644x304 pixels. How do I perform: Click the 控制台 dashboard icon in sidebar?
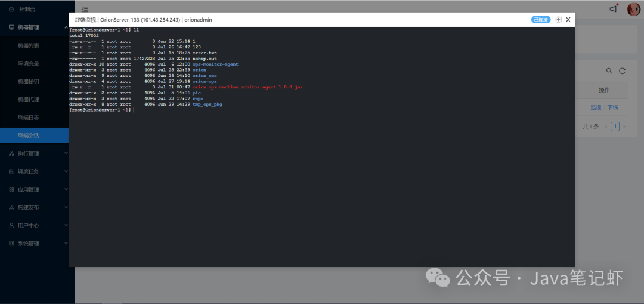11,9
